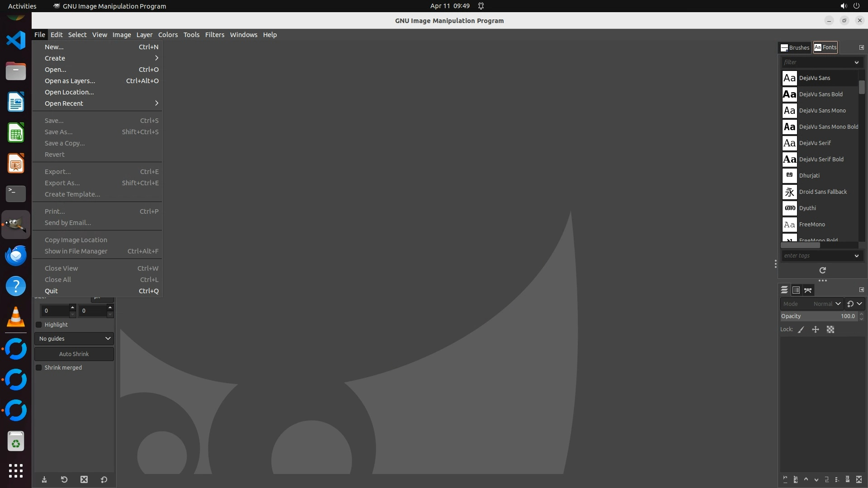This screenshot has width=868, height=488.
Task: Open the No guides dropdown
Action: point(74,338)
